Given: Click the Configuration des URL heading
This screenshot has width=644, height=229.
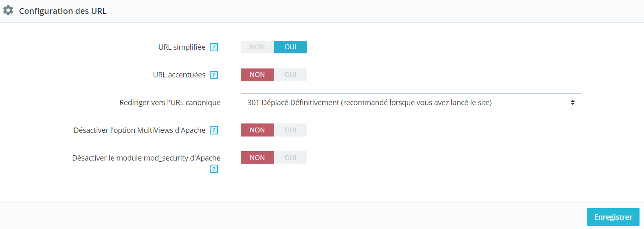Looking at the screenshot, I should tap(63, 11).
